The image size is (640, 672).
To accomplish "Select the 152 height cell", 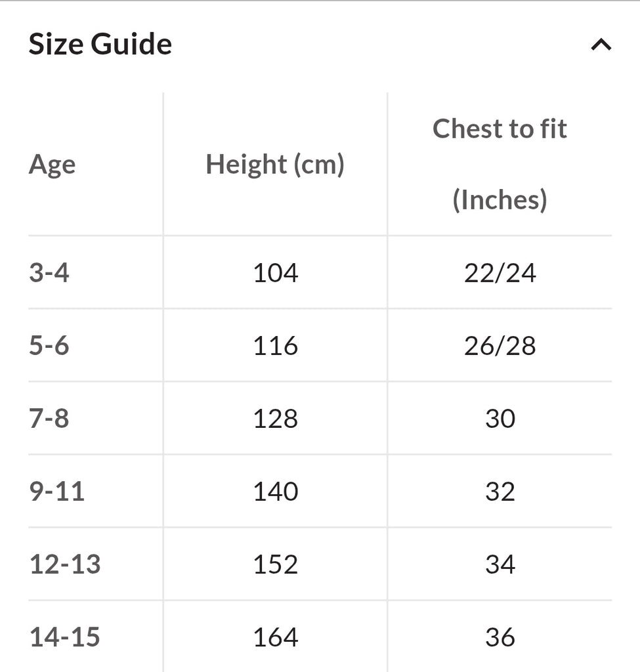I will pyautogui.click(x=275, y=564).
